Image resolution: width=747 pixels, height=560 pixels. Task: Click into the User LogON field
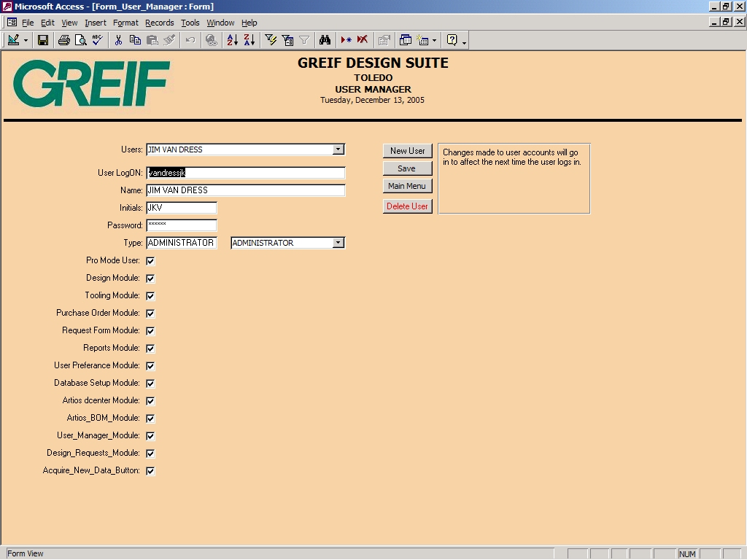(246, 173)
